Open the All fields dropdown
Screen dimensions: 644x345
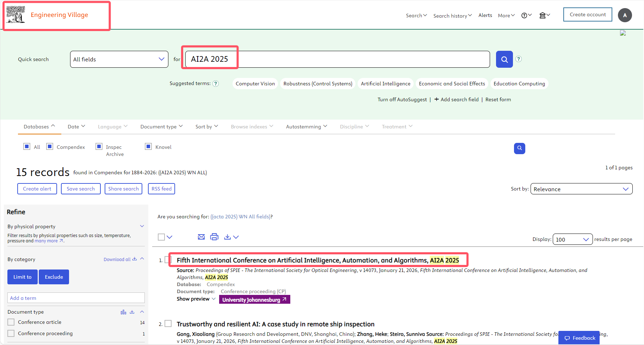119,59
